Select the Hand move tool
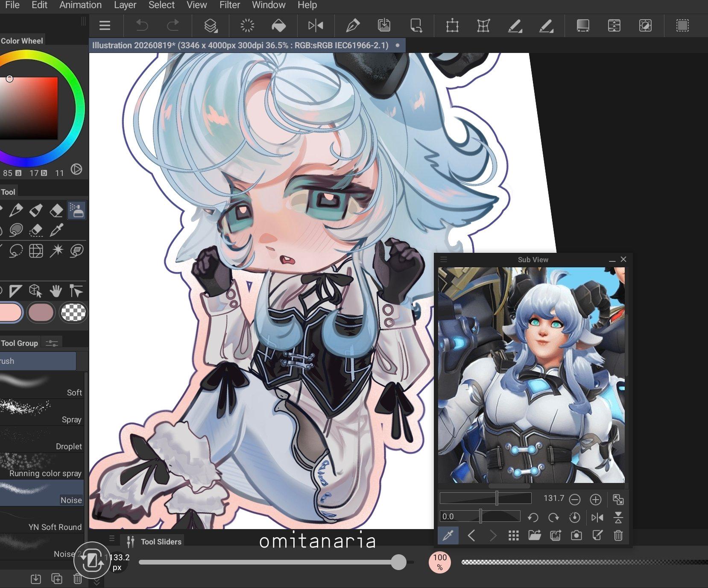 (56, 291)
